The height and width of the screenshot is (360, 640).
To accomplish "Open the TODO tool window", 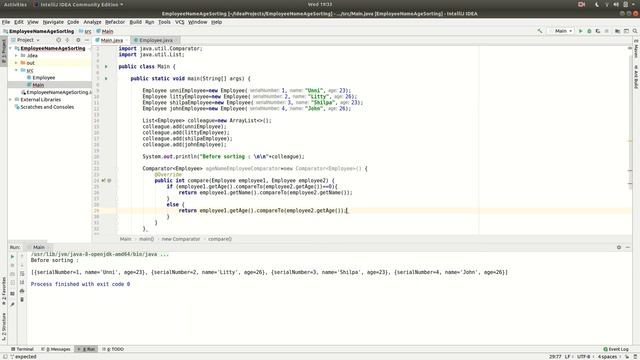I will pyautogui.click(x=113, y=349).
